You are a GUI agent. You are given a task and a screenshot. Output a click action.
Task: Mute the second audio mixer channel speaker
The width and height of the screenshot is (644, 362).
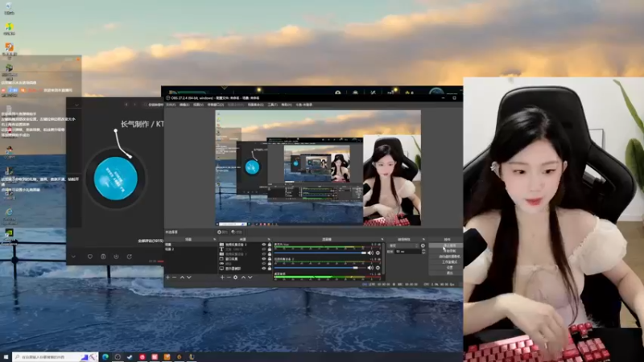tap(370, 268)
